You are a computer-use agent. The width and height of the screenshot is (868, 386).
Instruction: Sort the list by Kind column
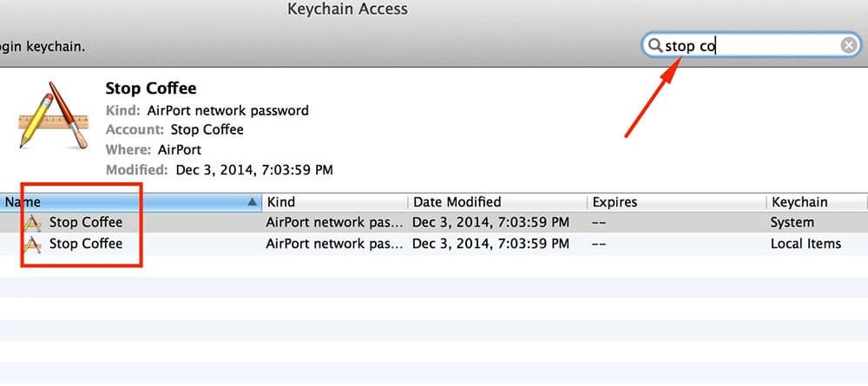[334, 202]
